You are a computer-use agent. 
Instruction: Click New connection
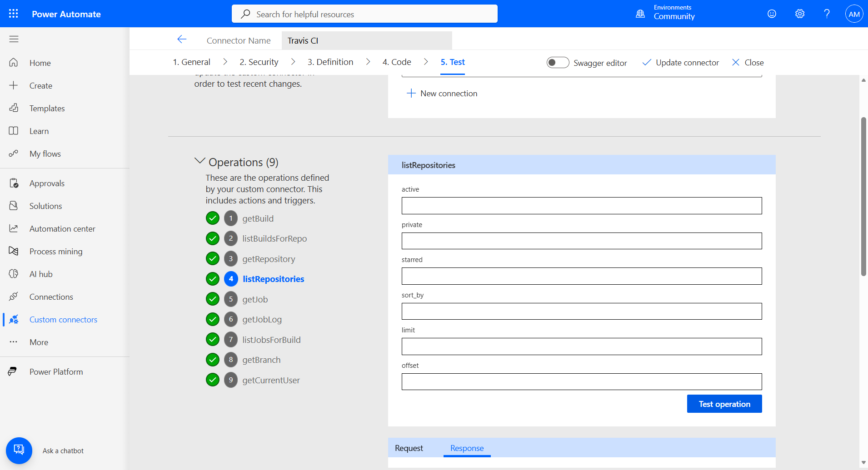(x=442, y=93)
